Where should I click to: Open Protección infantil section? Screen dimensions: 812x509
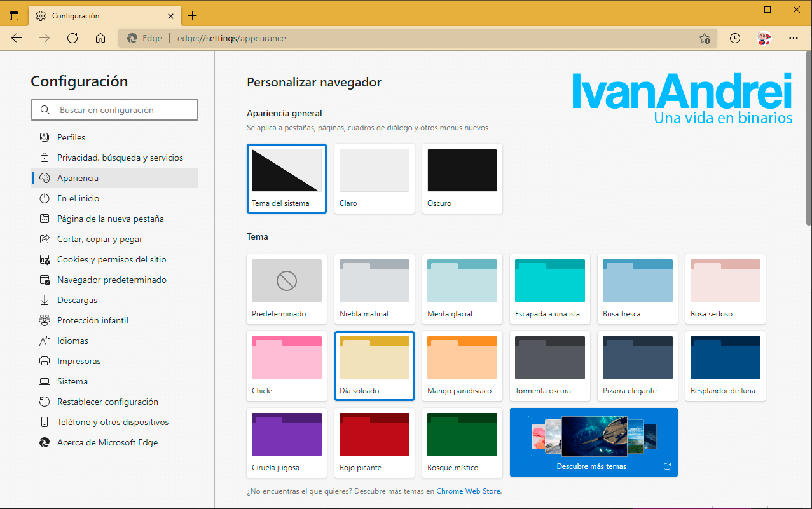click(x=114, y=320)
